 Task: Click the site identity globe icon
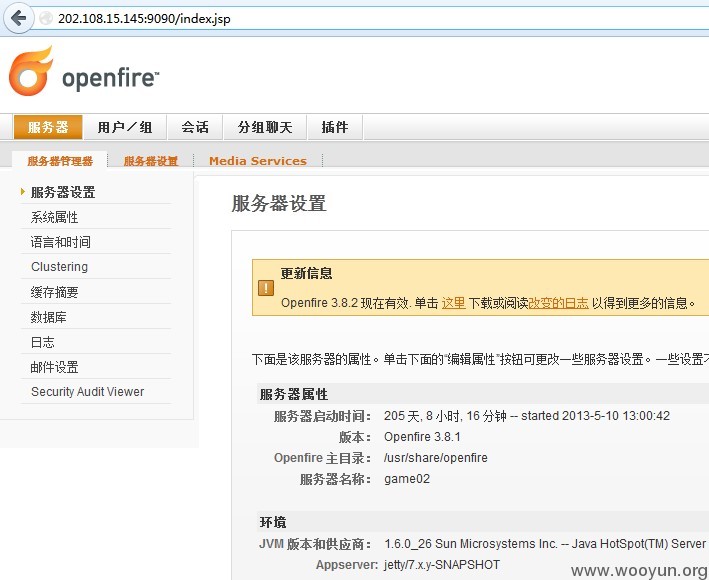pyautogui.click(x=46, y=19)
